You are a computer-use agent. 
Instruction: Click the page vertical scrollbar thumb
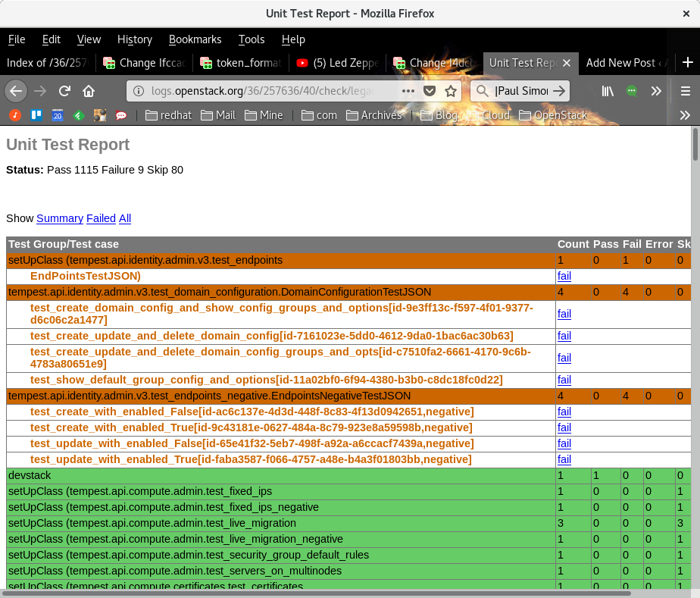coord(695,144)
